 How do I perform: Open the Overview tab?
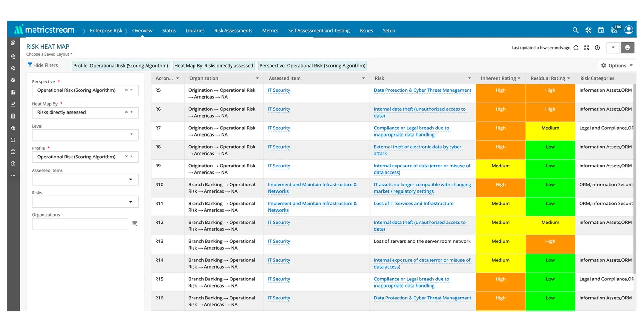coord(142,31)
